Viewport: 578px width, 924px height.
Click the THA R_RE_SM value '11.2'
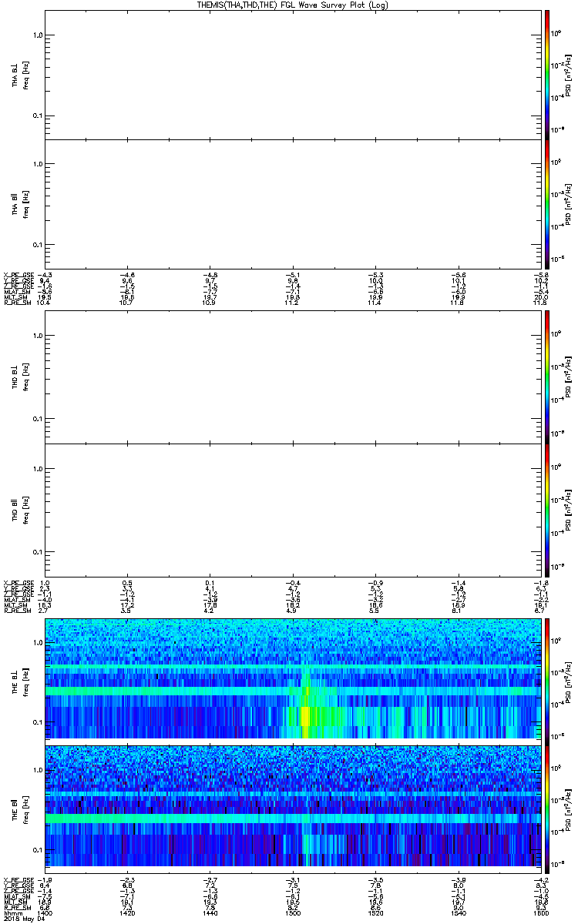[x=290, y=303]
